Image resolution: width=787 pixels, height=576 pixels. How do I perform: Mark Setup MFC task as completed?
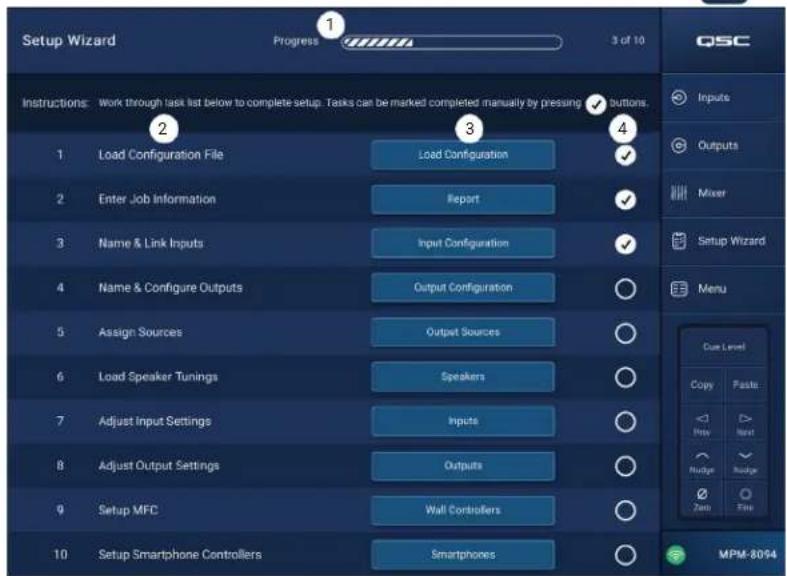[625, 510]
